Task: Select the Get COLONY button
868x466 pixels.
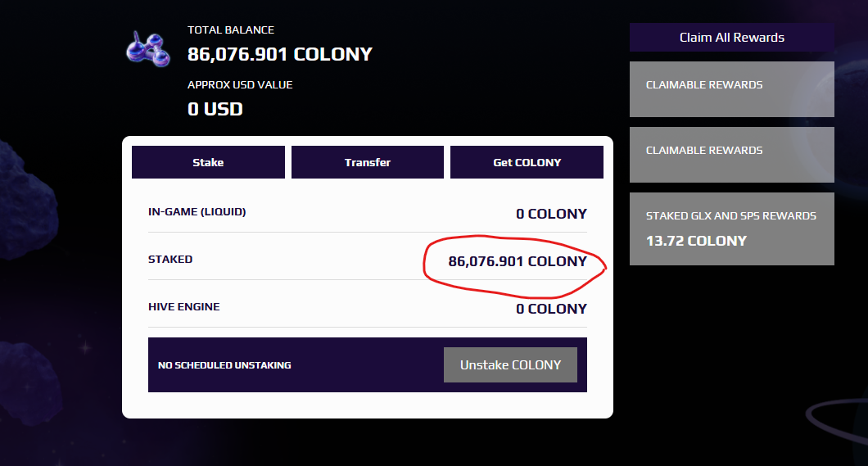Action: coord(527,162)
